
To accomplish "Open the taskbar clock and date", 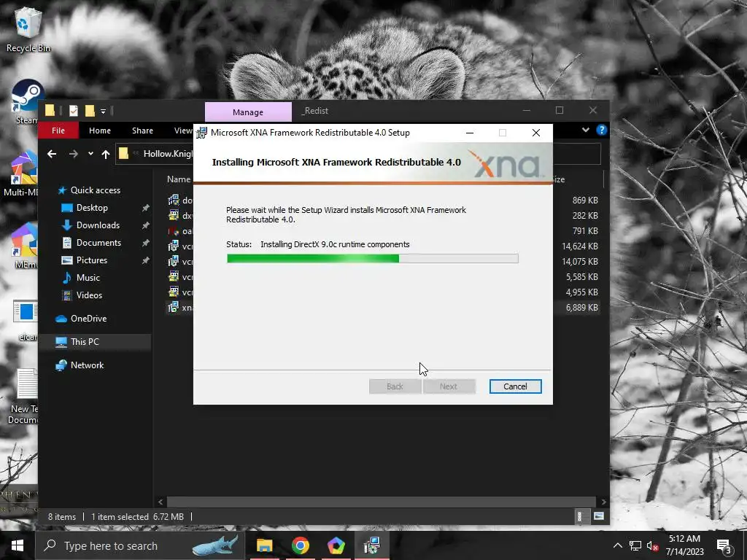I will (684, 545).
